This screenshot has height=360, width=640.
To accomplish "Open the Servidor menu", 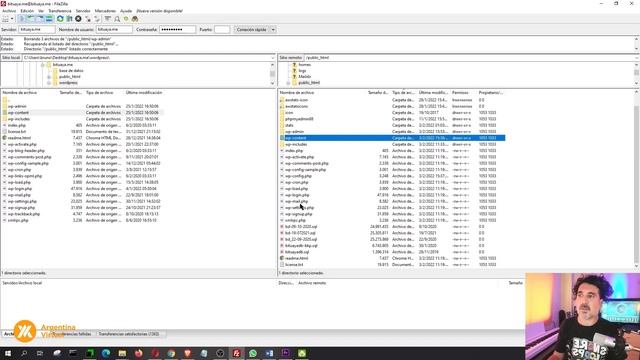I will coord(83,11).
